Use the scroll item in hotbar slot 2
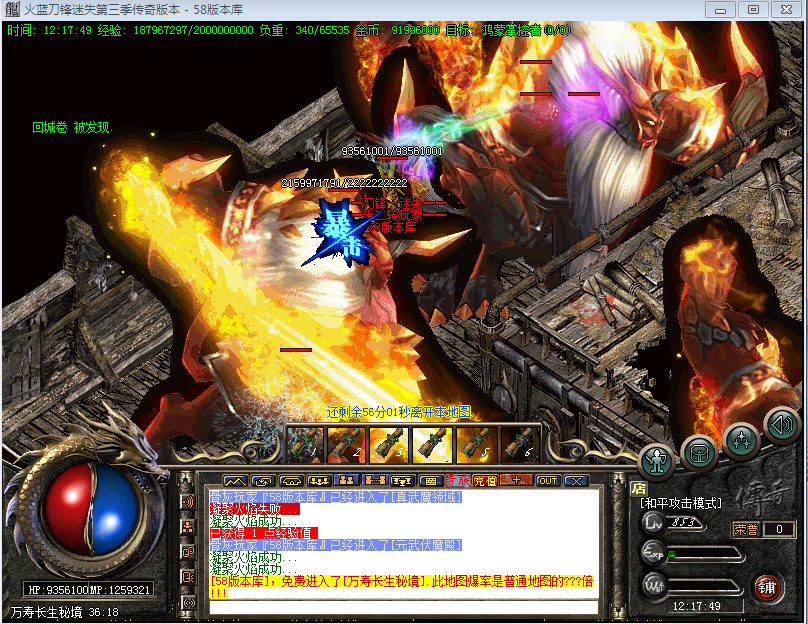Screen dimensions: 808x624 (346, 444)
